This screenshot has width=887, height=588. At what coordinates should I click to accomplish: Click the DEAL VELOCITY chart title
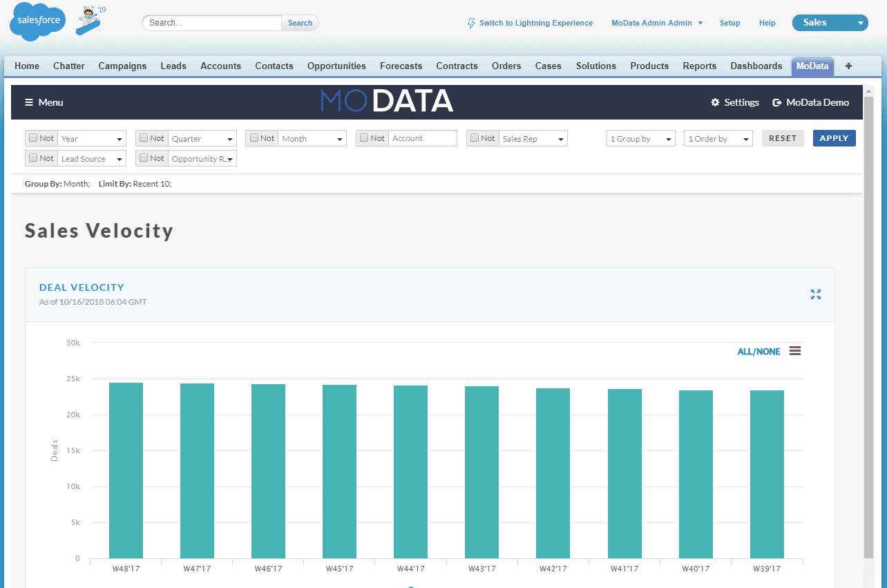[x=82, y=287]
